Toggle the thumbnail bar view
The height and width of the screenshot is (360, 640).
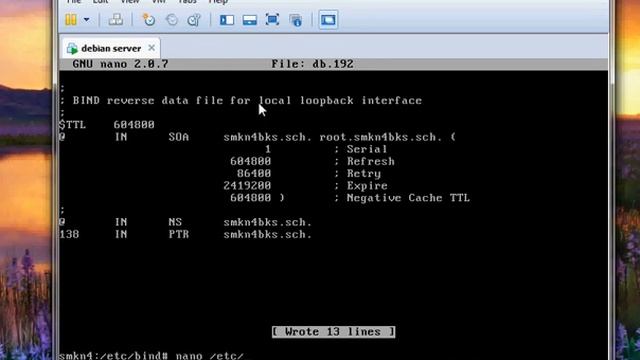pos(249,20)
